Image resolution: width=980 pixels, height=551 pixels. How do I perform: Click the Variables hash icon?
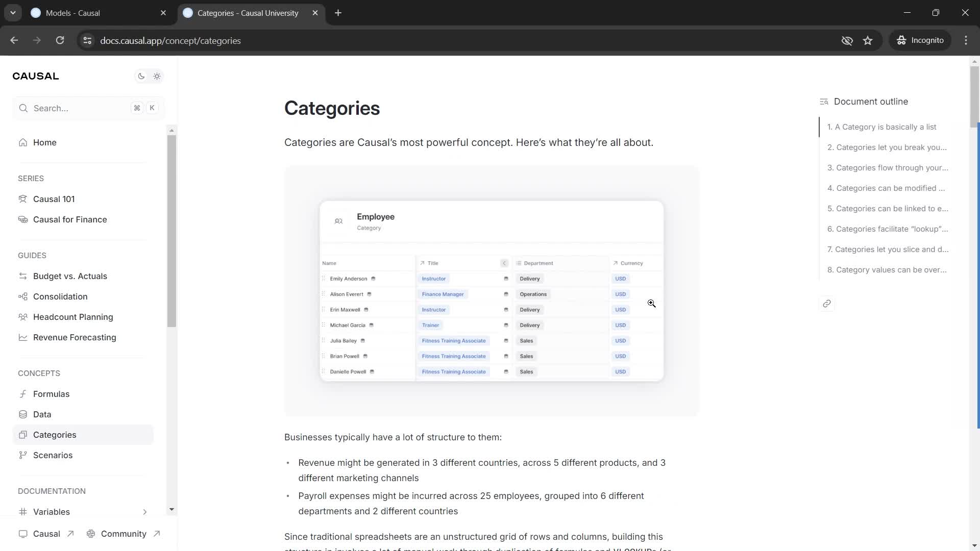tap(23, 512)
